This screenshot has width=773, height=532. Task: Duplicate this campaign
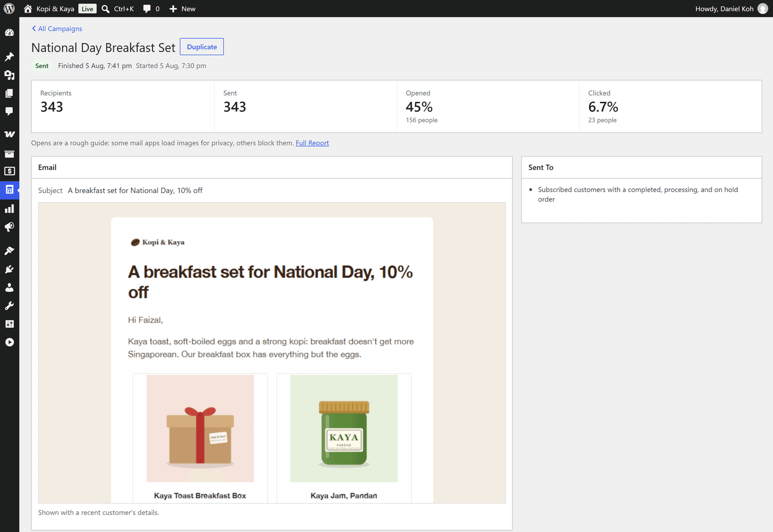coord(202,47)
